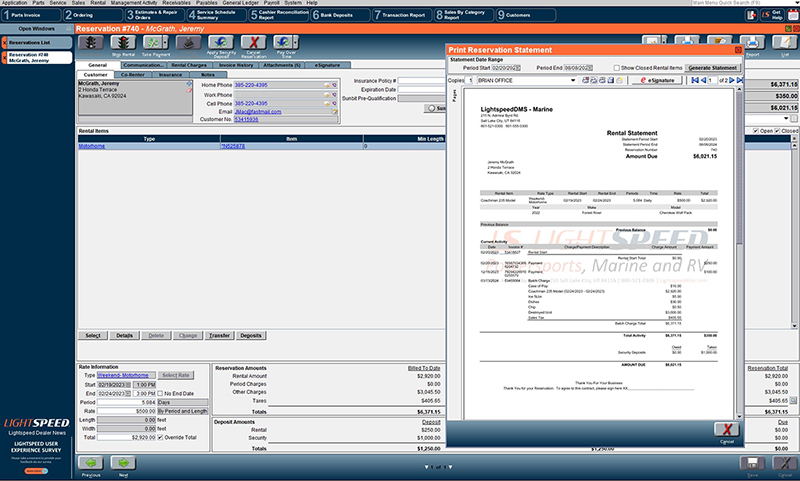800x481 pixels.
Task: Open Bank Deposits shortcut 6
Action: tap(340, 15)
